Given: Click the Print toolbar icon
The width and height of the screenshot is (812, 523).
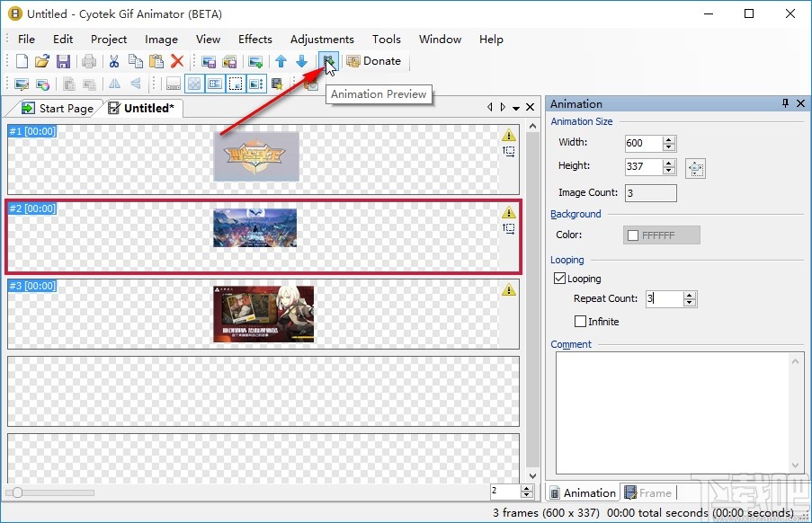Looking at the screenshot, I should [x=89, y=61].
